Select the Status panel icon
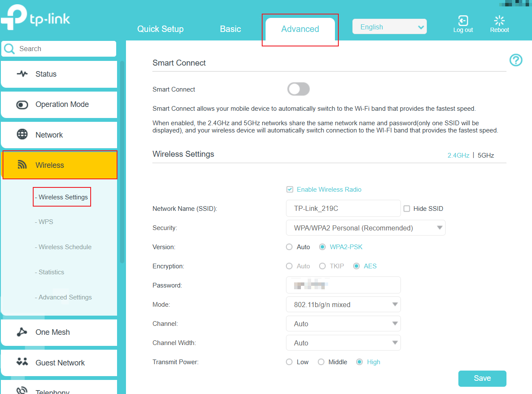This screenshot has height=394, width=532. [22, 74]
